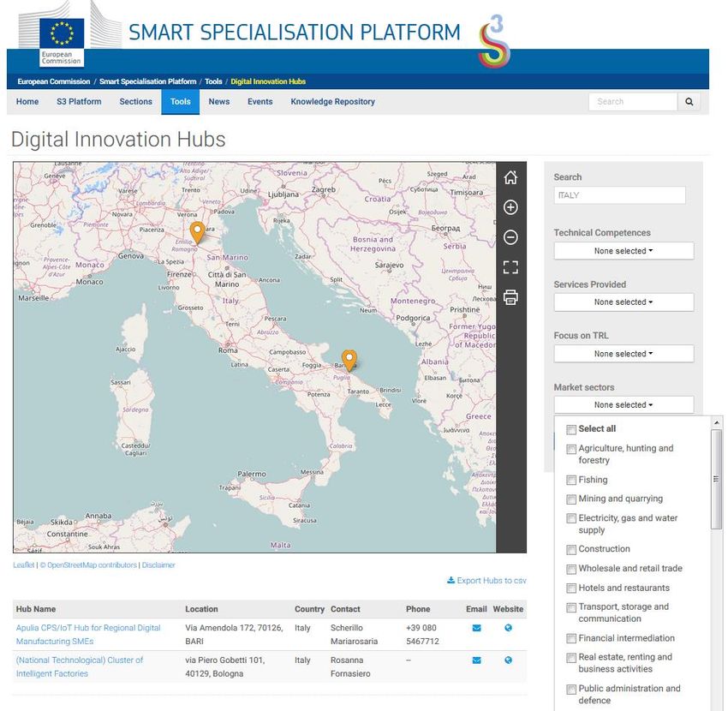Image resolution: width=728 pixels, height=711 pixels.
Task: Click contact name Rosanna Fornasiero
Action: [x=350, y=666]
